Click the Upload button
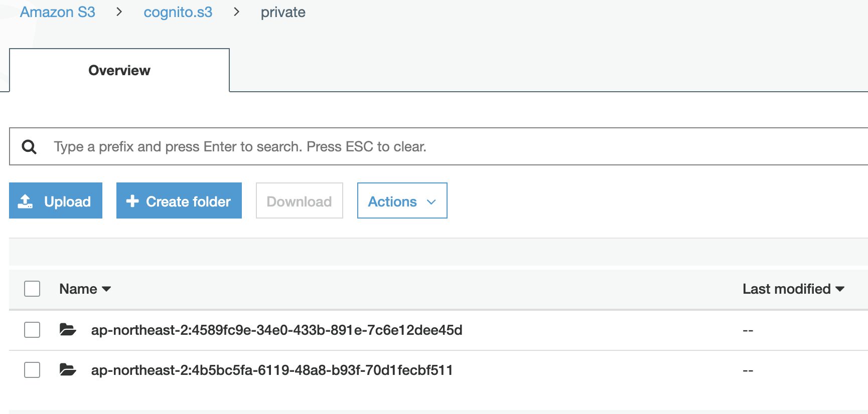 click(x=56, y=200)
